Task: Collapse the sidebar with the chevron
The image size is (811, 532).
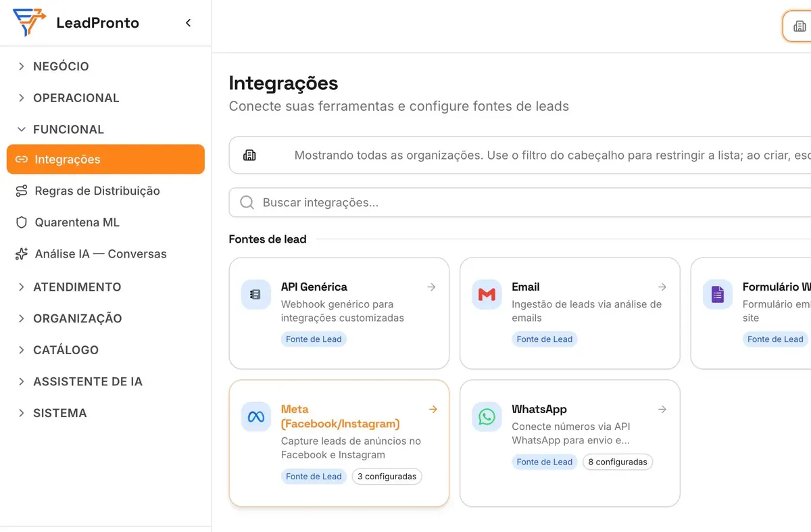Action: (x=189, y=23)
